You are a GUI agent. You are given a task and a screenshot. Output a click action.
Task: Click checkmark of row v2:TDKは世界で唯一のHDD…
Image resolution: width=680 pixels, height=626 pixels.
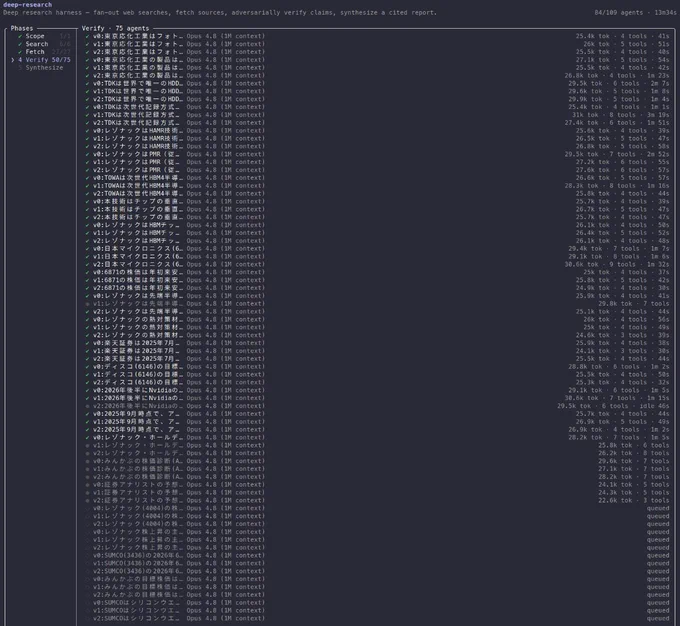pos(88,99)
